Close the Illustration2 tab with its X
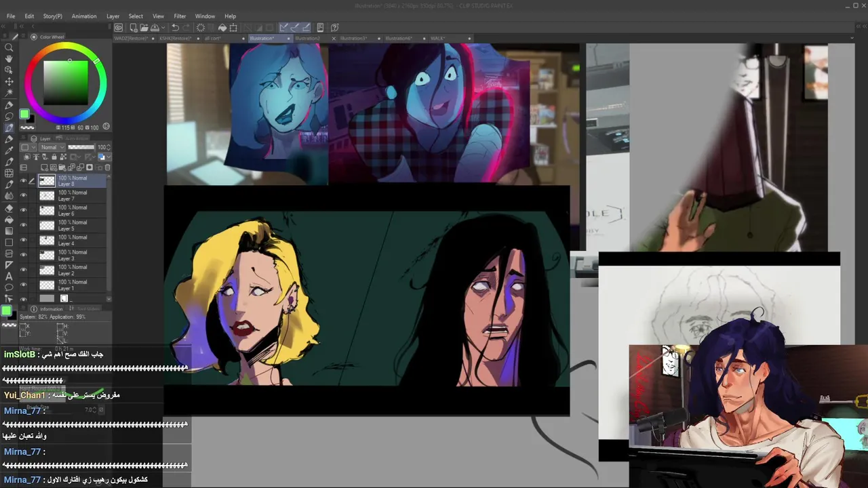Viewport: 868px width, 488px height. [334, 39]
